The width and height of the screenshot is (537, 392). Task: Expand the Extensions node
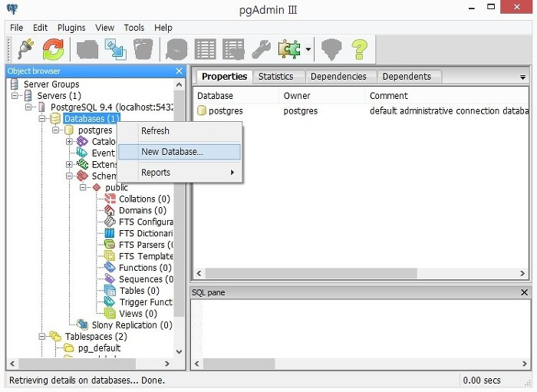(69, 164)
